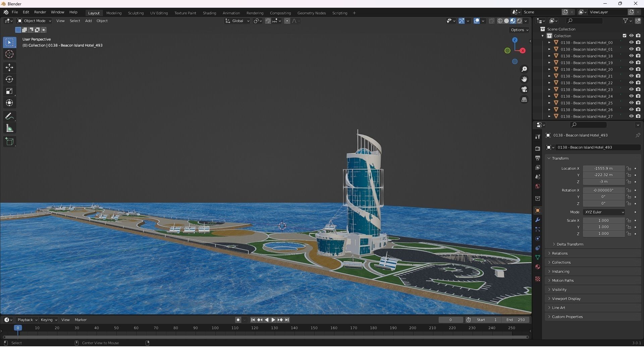The width and height of the screenshot is (644, 349).
Task: Open the Object Data properties tab
Action: [538, 257]
